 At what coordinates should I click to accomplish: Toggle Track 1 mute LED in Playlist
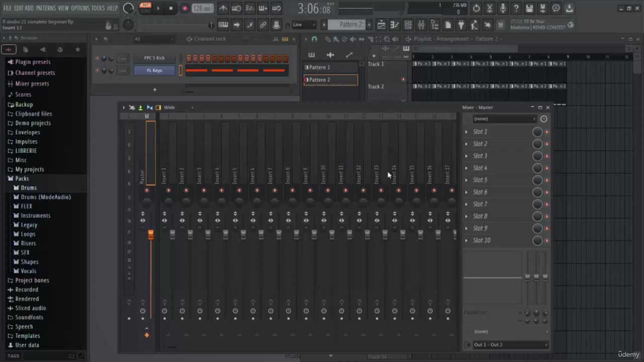coord(403,79)
